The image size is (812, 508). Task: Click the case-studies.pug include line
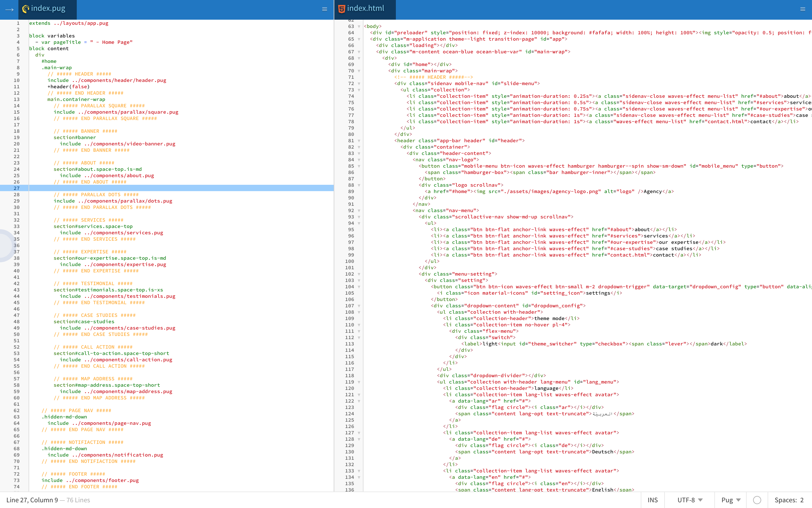117,328
